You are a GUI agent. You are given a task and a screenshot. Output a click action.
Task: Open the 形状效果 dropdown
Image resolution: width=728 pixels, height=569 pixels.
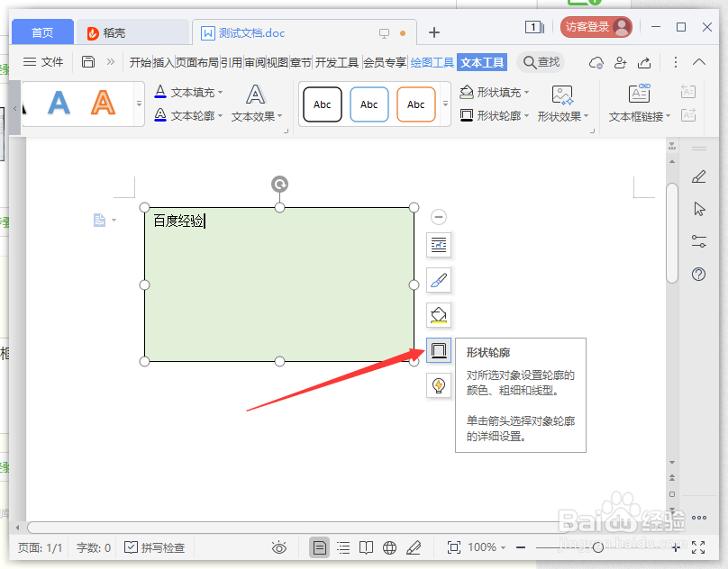(563, 104)
